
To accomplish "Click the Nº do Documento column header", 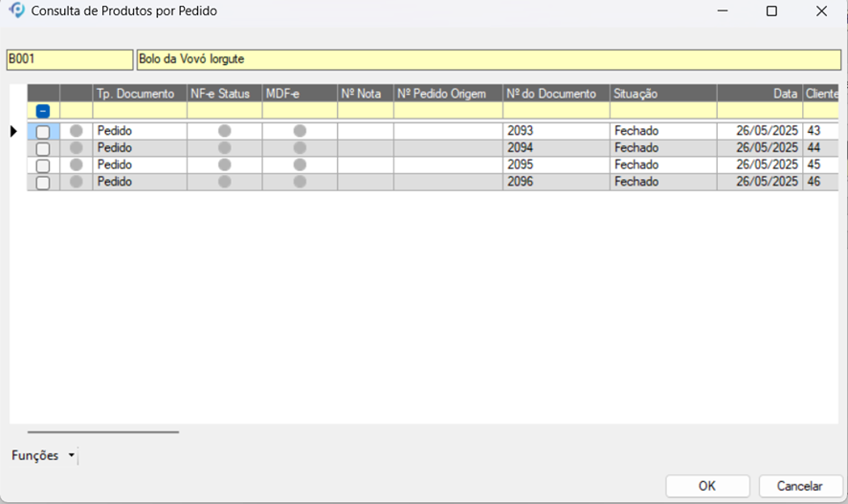I will tap(555, 94).
